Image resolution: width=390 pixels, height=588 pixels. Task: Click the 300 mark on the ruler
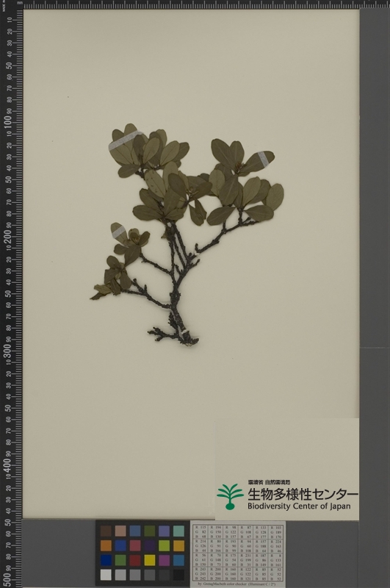[x=7, y=351]
